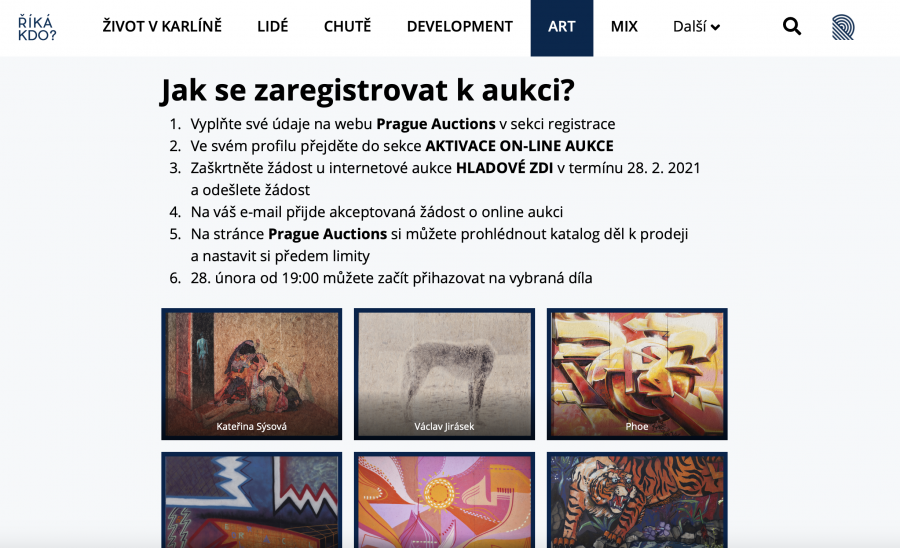Go to the MIX section

[624, 26]
